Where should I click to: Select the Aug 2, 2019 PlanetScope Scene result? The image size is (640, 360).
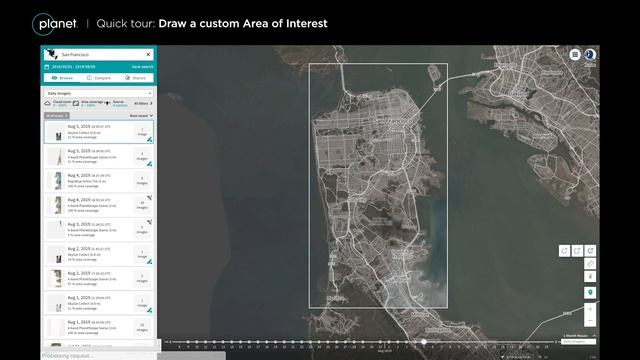click(x=99, y=279)
